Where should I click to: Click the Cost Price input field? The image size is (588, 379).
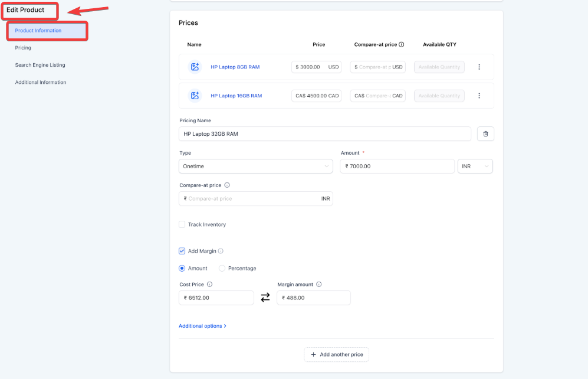click(216, 298)
